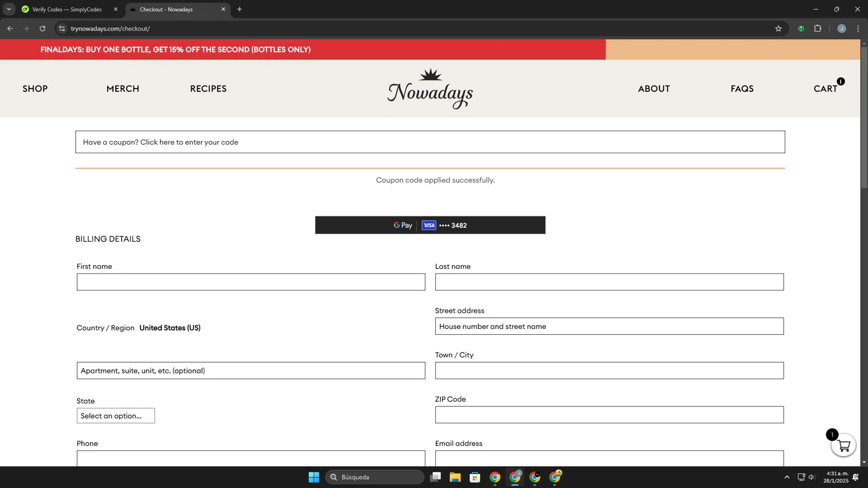
Task: Open the Extensions puzzle icon
Action: coord(818,28)
